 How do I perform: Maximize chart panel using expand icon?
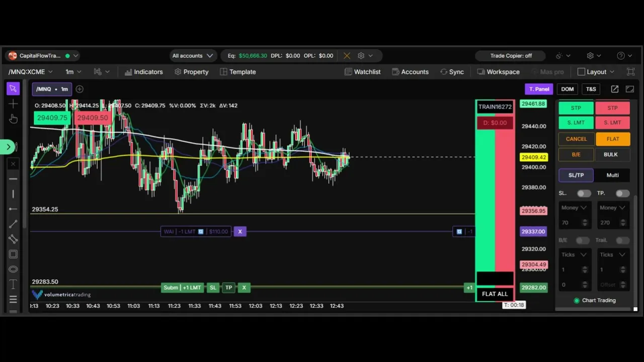(x=630, y=89)
